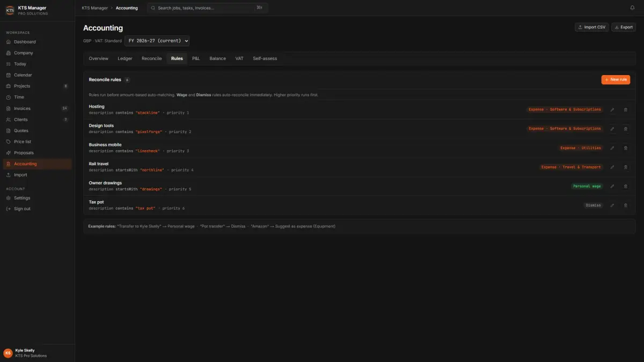Edit the Tax pot rule

point(612,205)
